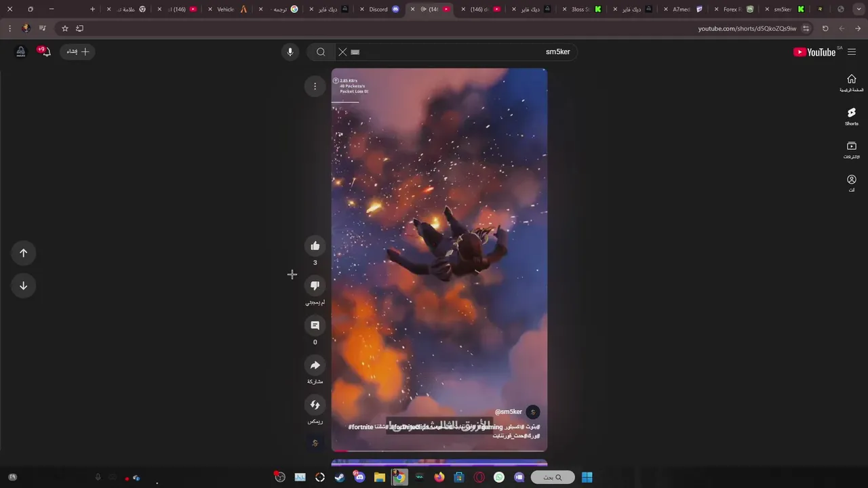Click the video progress bar

pyautogui.click(x=439, y=451)
